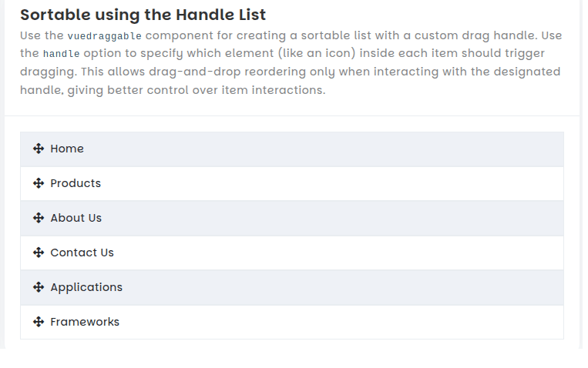This screenshot has height=368, width=588.
Task: Click the move icon next to Products
Action: pos(39,183)
